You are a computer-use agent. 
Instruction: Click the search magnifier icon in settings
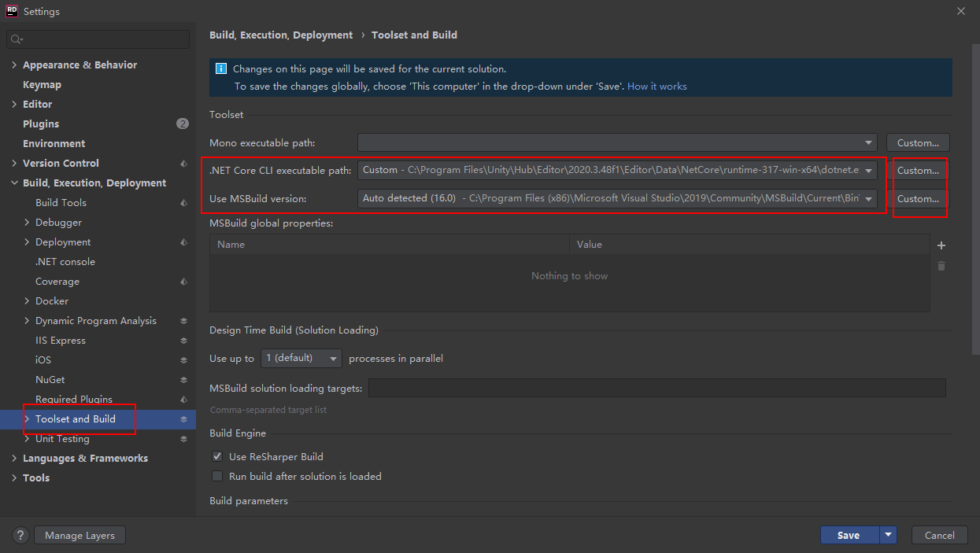[17, 39]
